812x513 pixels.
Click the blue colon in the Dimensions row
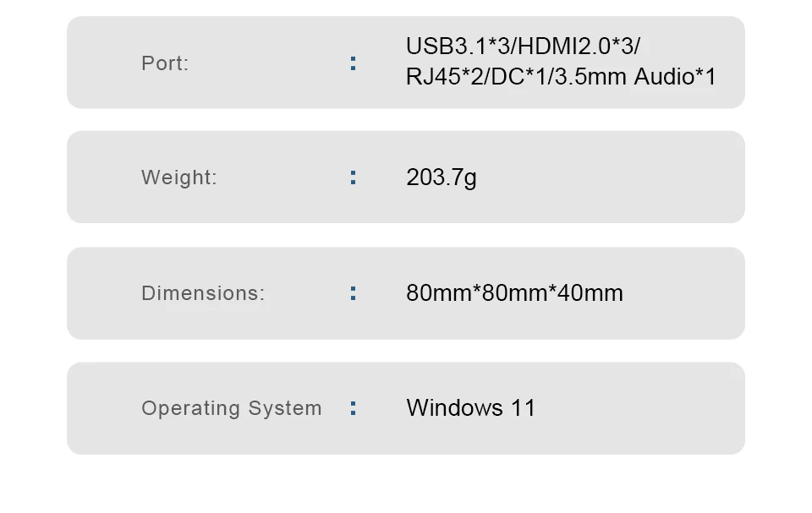click(x=354, y=293)
